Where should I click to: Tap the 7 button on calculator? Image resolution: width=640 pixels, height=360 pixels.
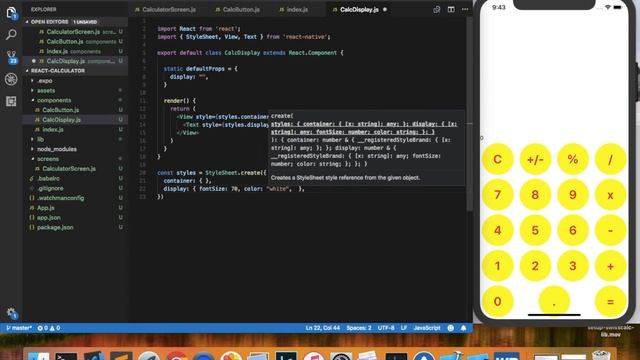[497, 195]
